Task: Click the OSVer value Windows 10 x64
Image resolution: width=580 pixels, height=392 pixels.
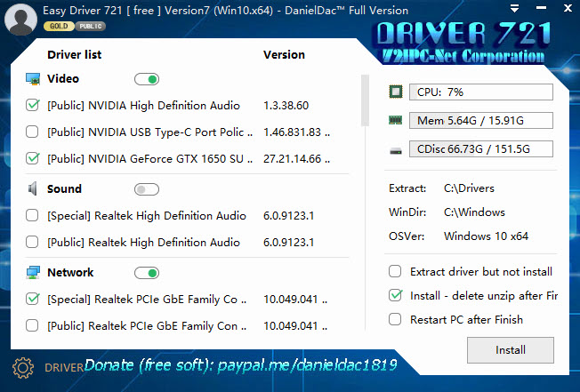Action: tap(486, 236)
